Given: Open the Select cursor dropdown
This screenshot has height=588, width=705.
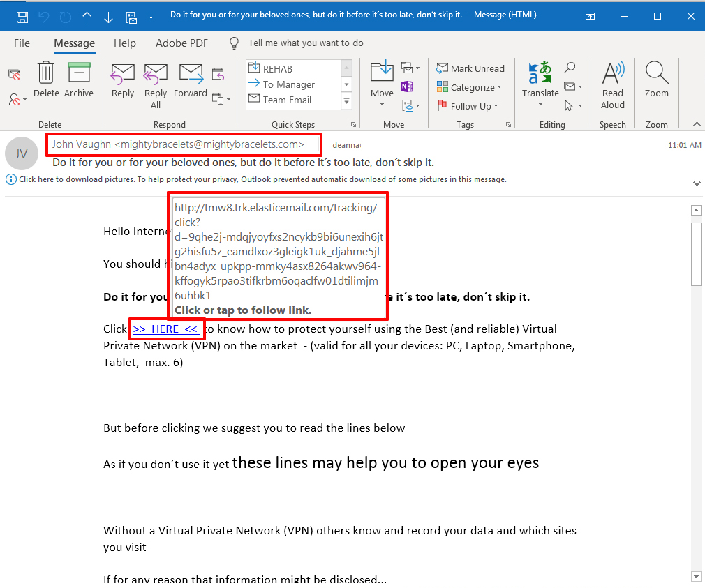Looking at the screenshot, I should (573, 105).
